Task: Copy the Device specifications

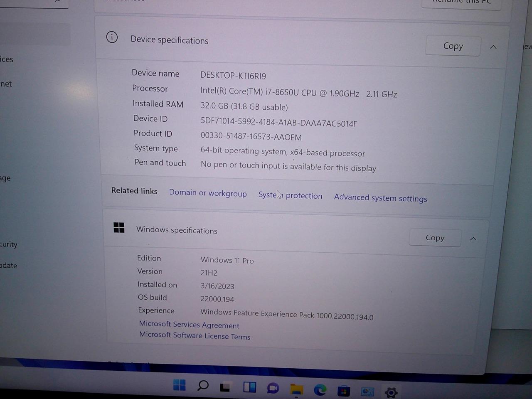Action: [x=453, y=46]
